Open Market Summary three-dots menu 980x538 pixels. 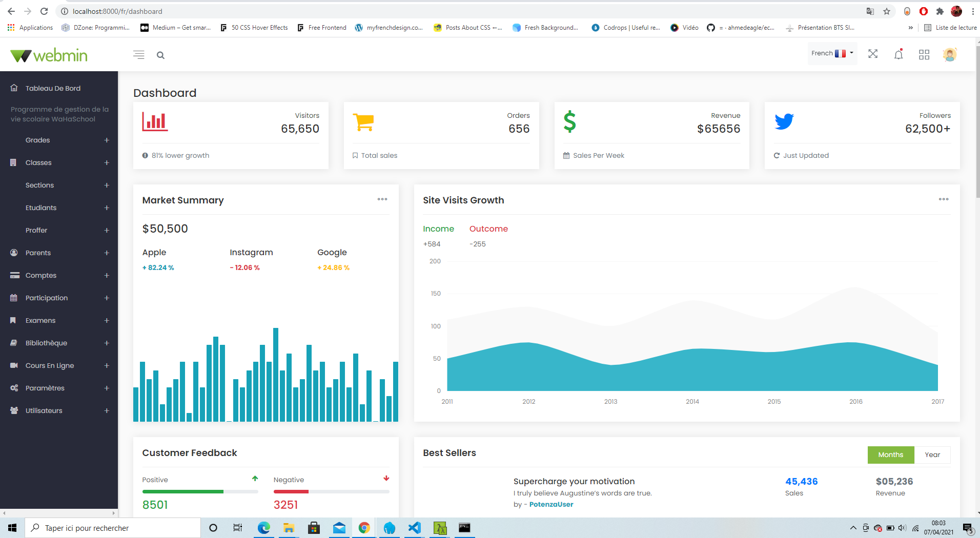(x=382, y=199)
